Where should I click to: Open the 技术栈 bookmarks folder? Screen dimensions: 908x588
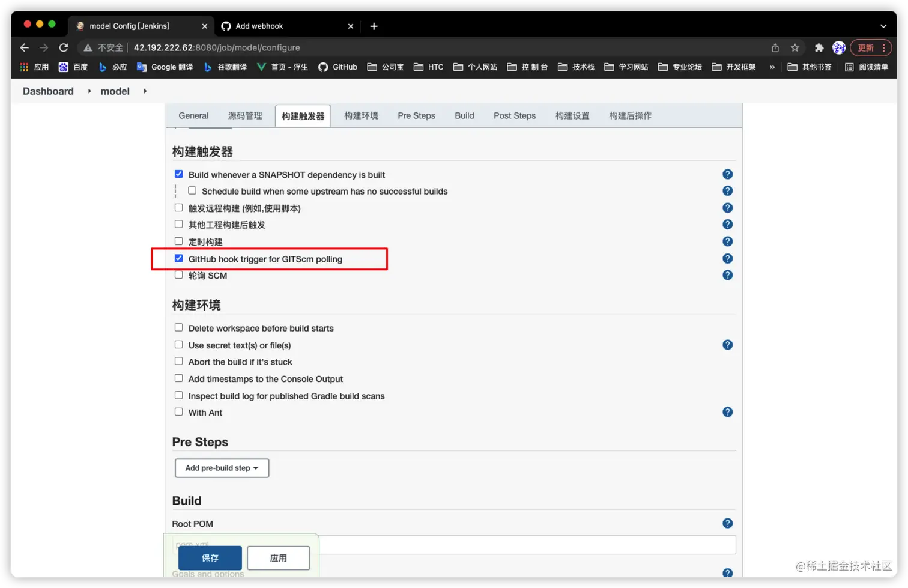tap(576, 67)
